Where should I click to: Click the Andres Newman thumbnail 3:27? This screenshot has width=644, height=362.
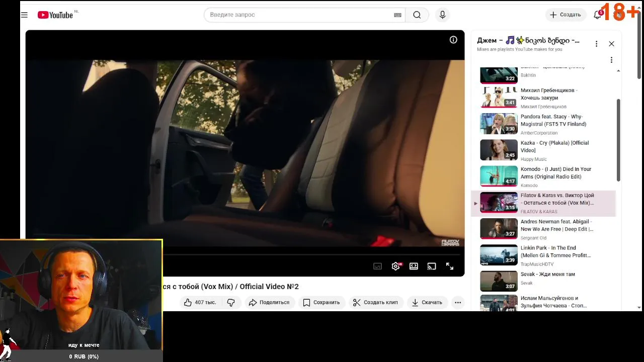pyautogui.click(x=499, y=229)
